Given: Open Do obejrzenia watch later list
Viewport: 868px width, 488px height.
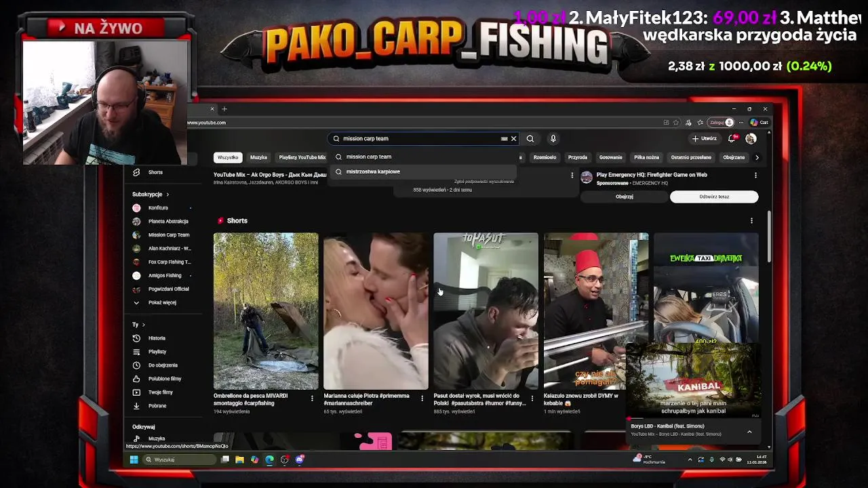Looking at the screenshot, I should pos(163,365).
